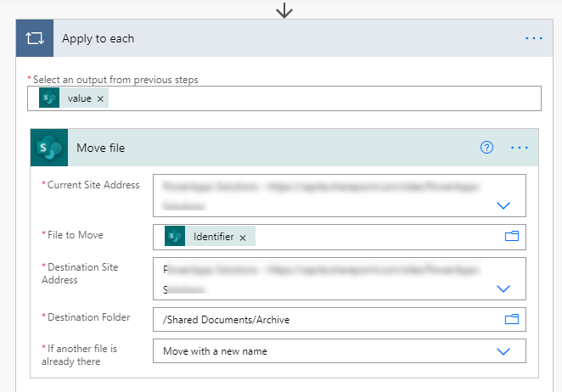Open the Apply to each ellipsis menu
562x392 pixels.
(x=534, y=38)
